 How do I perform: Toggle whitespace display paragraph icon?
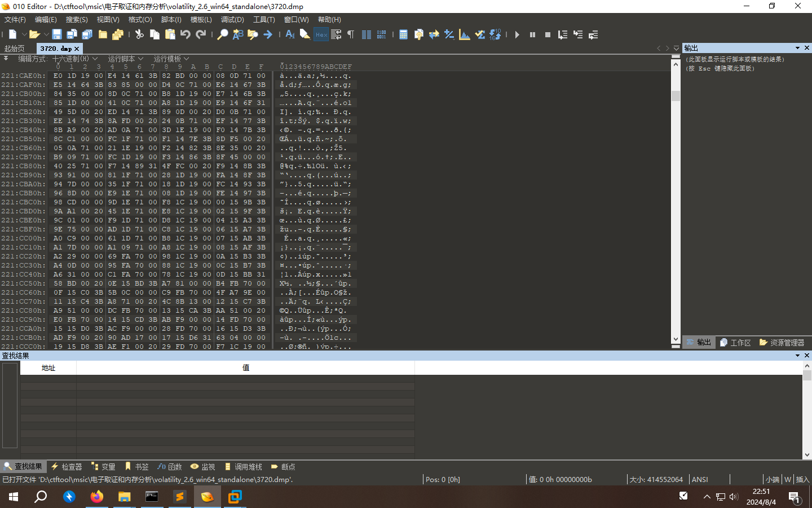coord(351,34)
